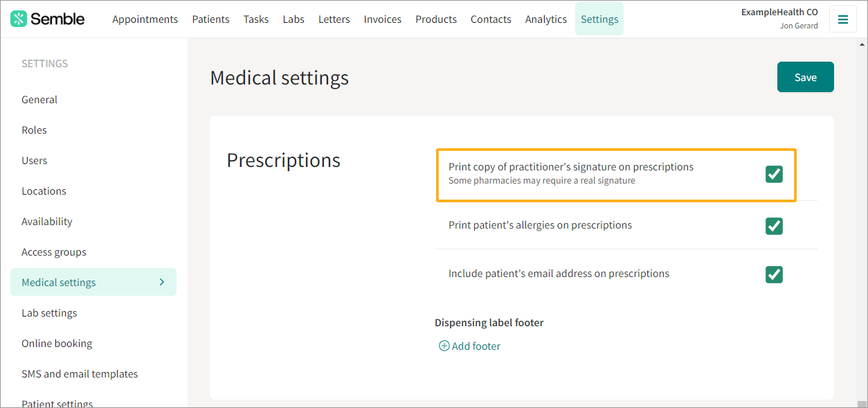
Task: Click the Semble logo icon
Action: (x=19, y=18)
